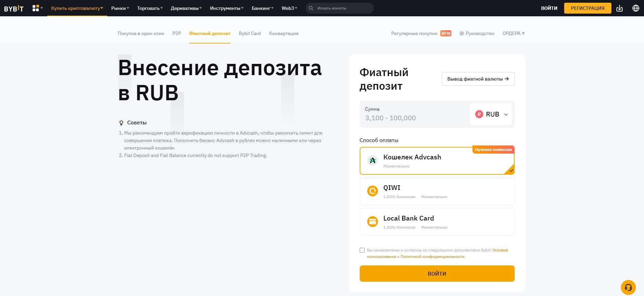Expand the Инструменты menu

click(227, 8)
